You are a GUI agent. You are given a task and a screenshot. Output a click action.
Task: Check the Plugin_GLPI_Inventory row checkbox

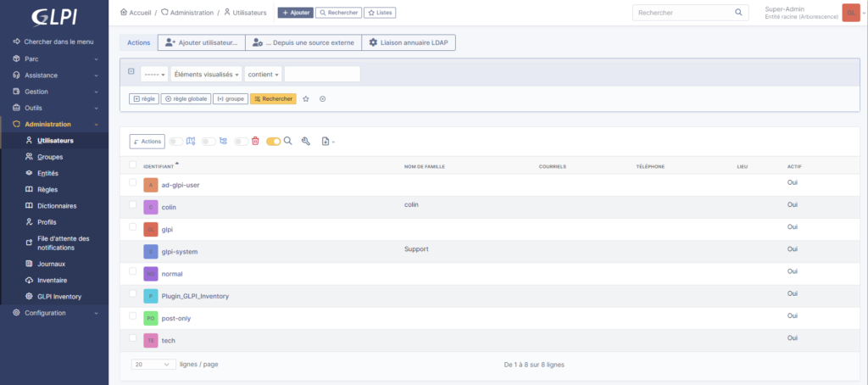click(132, 293)
